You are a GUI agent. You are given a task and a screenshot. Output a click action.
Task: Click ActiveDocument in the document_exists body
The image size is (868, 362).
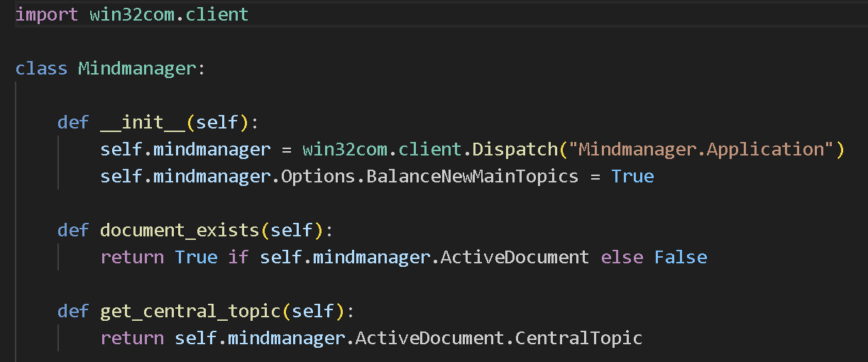pos(515,258)
